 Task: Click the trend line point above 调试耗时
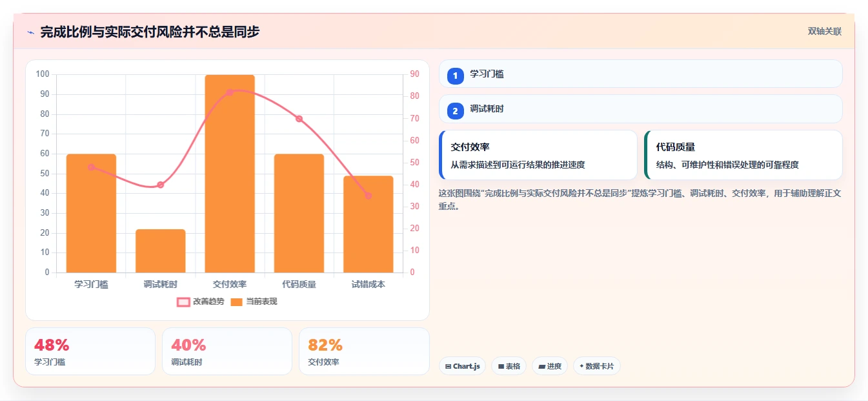coord(161,185)
